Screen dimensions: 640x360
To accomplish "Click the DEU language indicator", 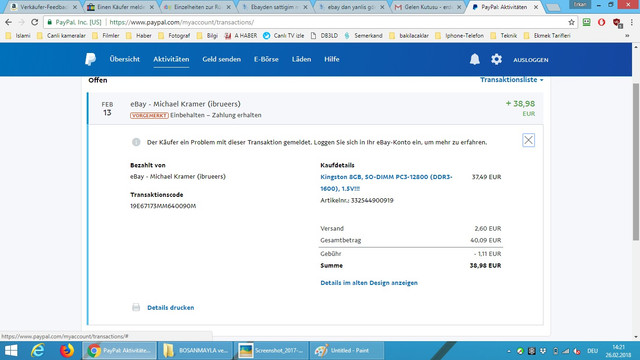I will coord(592,351).
